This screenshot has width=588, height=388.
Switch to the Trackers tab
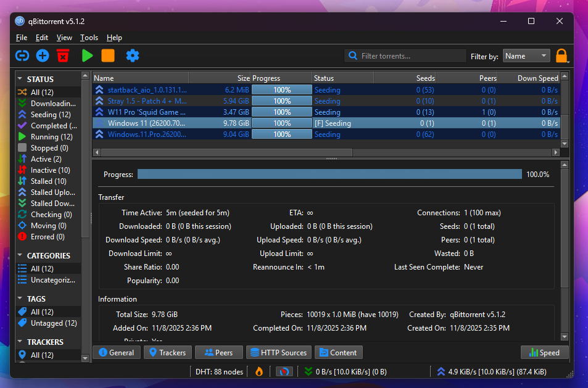click(x=167, y=353)
